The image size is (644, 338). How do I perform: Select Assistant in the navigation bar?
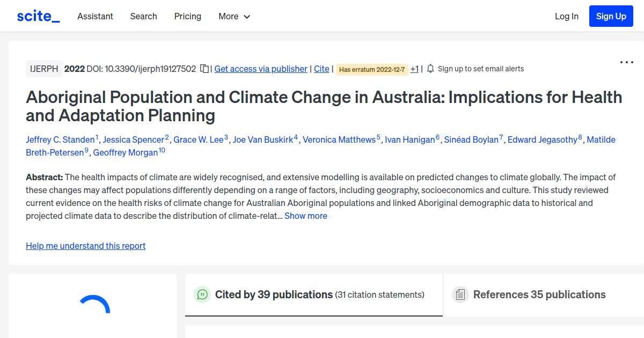click(x=95, y=16)
